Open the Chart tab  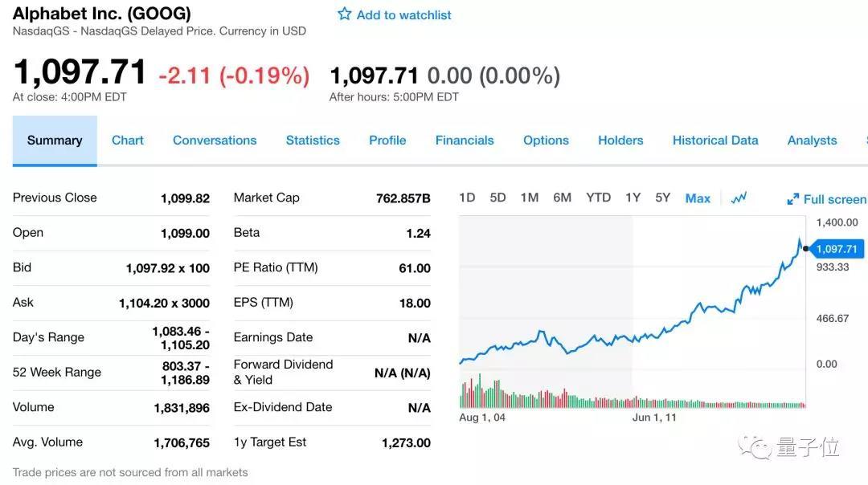128,141
